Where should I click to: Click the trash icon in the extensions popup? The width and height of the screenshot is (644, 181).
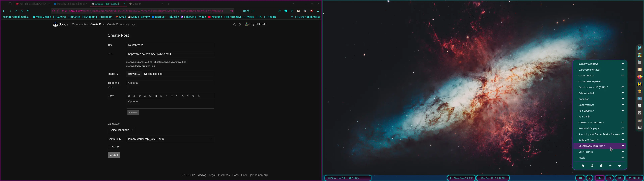tap(602, 166)
